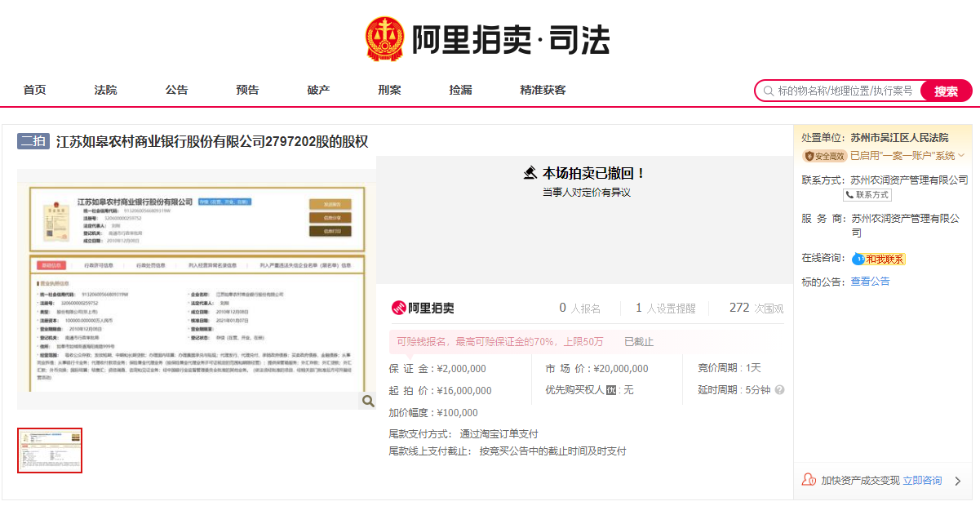Zoom the property image with magnifier icon
980x506 pixels.
pos(368,401)
